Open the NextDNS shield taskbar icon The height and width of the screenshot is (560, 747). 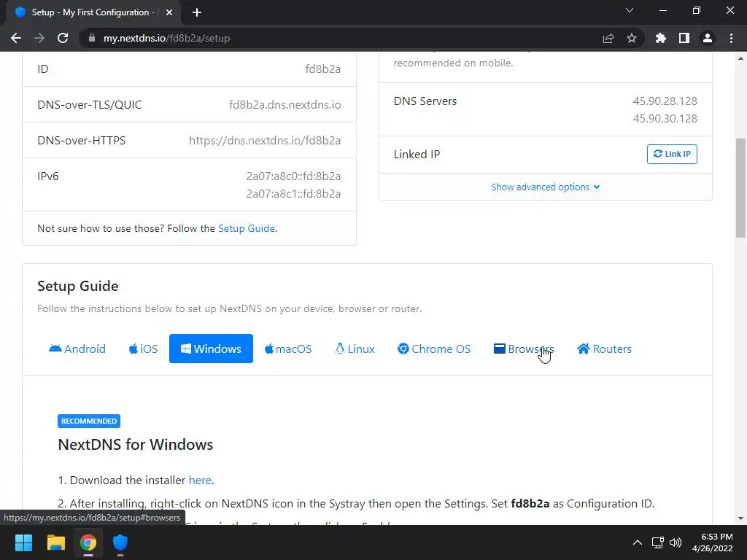coord(120,542)
